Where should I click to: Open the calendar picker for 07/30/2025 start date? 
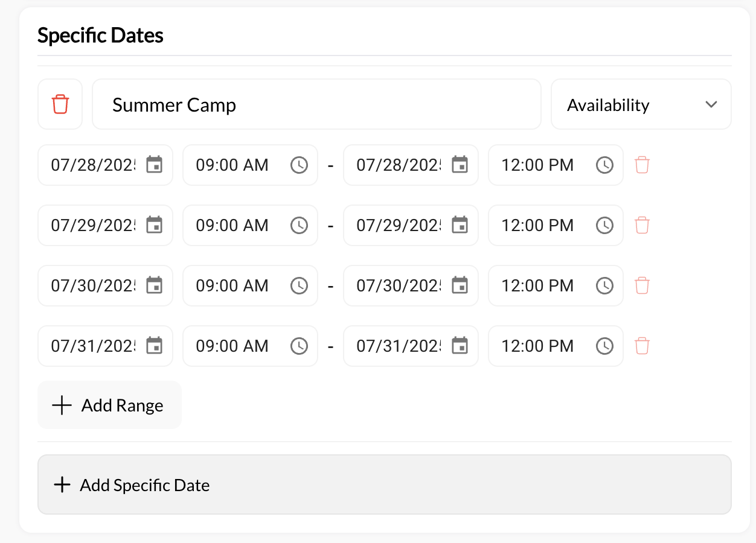point(155,285)
